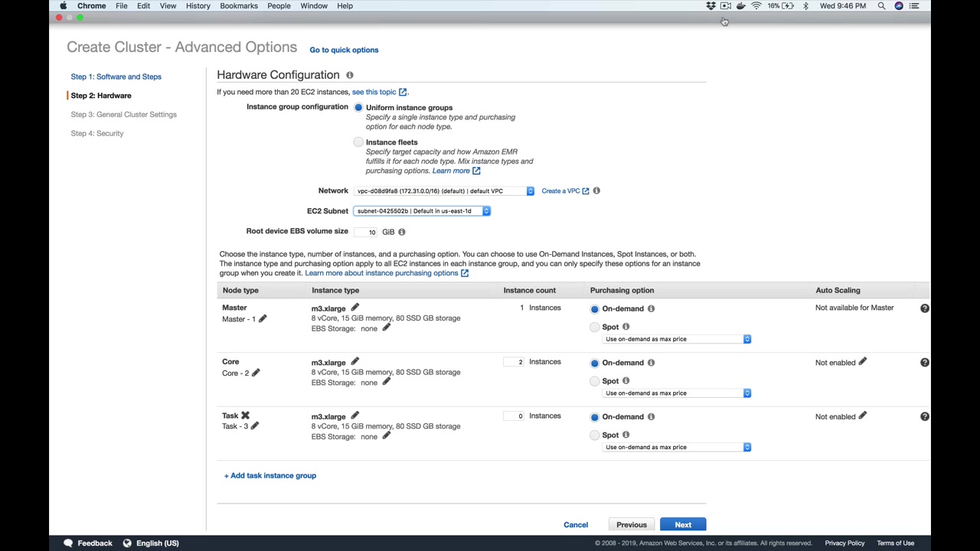Viewport: 980px width, 551px height.
Task: Click the Root device EBS volume size field
Action: [367, 232]
